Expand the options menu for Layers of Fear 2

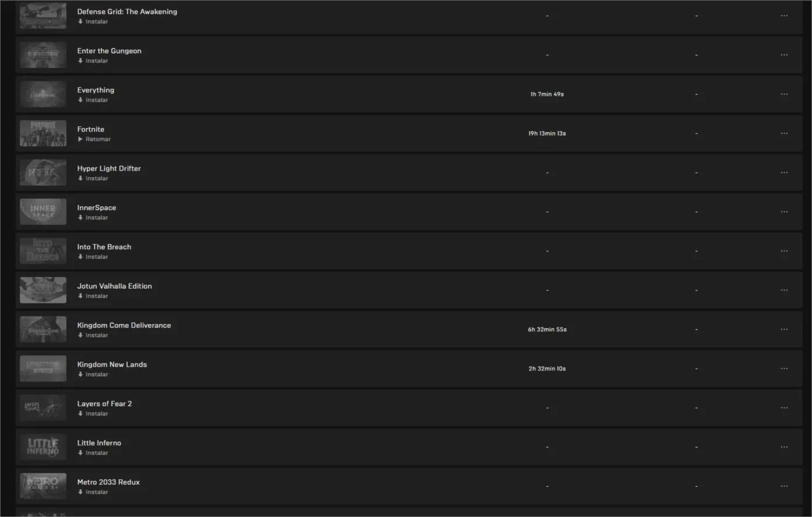pos(784,408)
